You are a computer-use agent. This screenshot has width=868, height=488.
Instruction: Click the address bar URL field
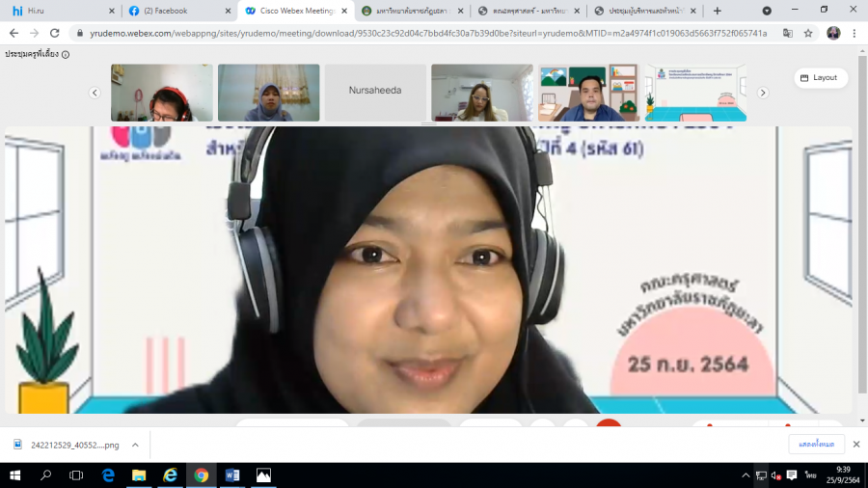[424, 33]
